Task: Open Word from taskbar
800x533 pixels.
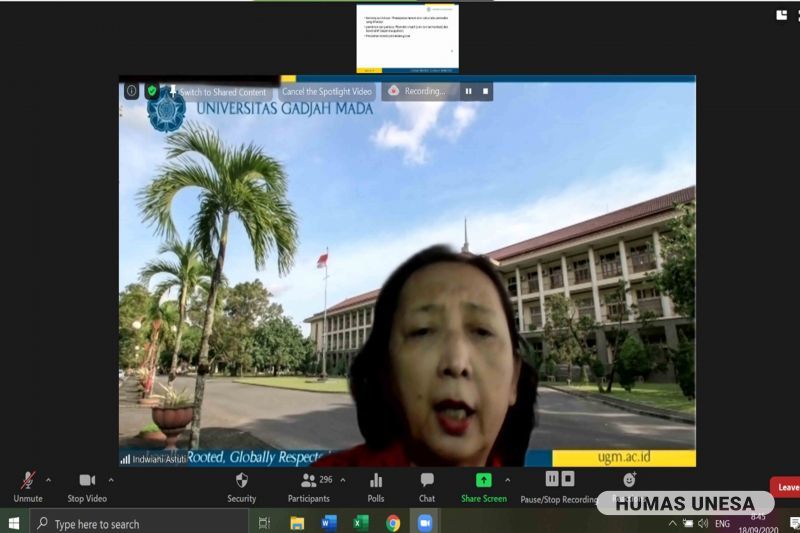Action: click(x=329, y=523)
